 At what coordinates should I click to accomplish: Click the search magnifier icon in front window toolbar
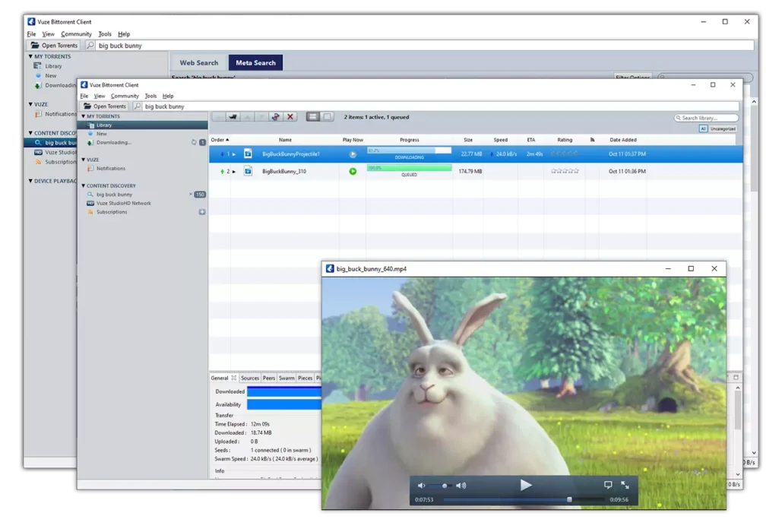point(137,106)
